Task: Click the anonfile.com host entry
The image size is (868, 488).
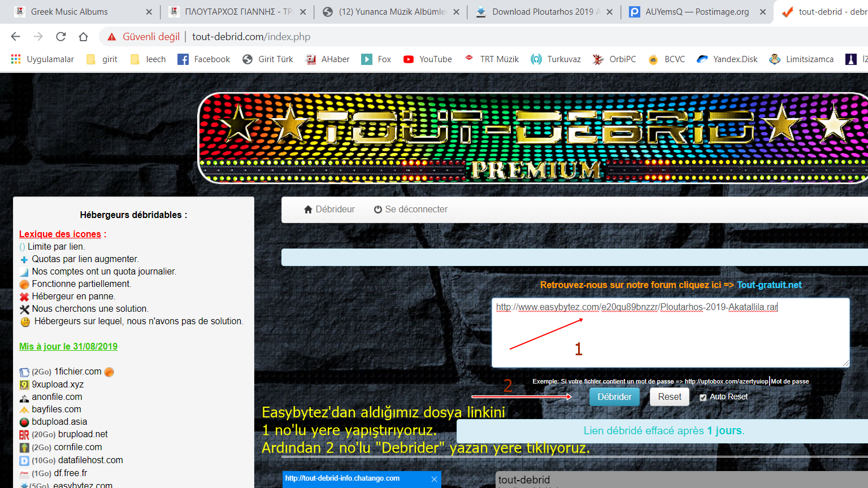Action: tap(57, 397)
